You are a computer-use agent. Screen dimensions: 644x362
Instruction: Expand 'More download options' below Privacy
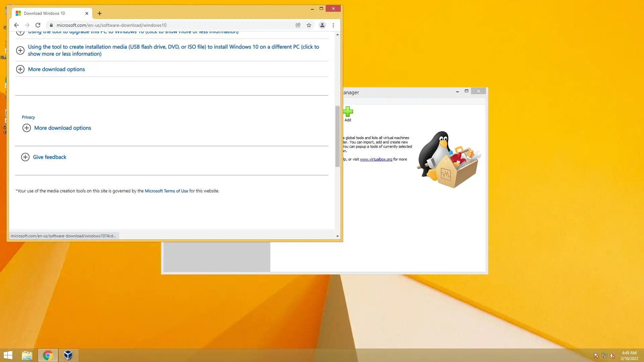click(62, 128)
